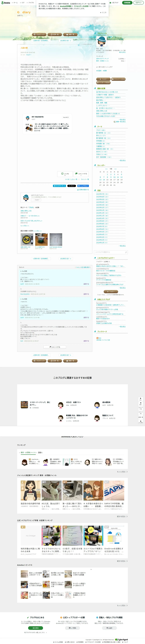Viewport: 145px width, 644px height.
Task: Click floating 前へ arrow button
Action: [x=140, y=404]
